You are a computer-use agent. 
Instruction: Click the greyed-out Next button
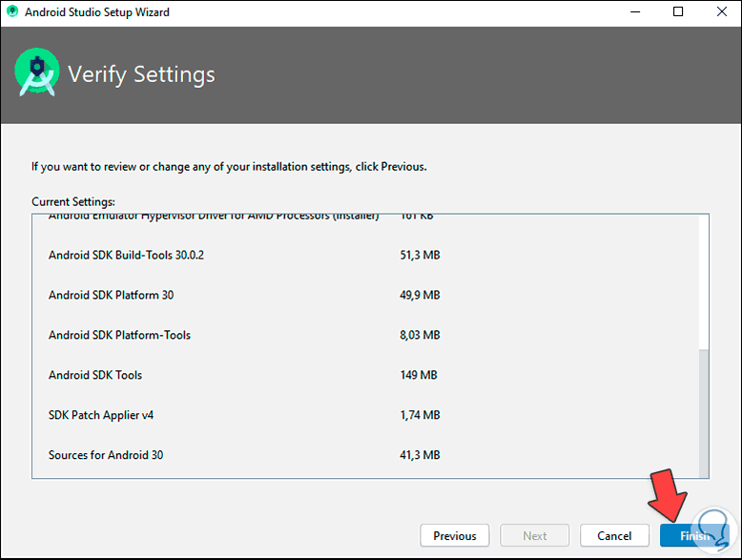535,535
